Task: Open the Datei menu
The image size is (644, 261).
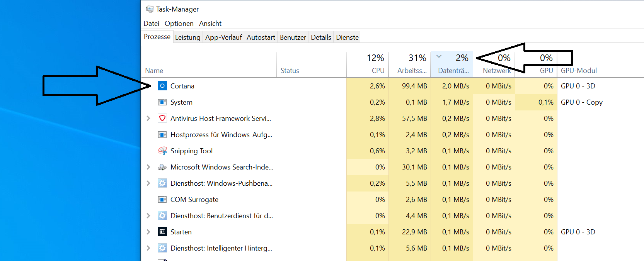Action: pos(152,24)
